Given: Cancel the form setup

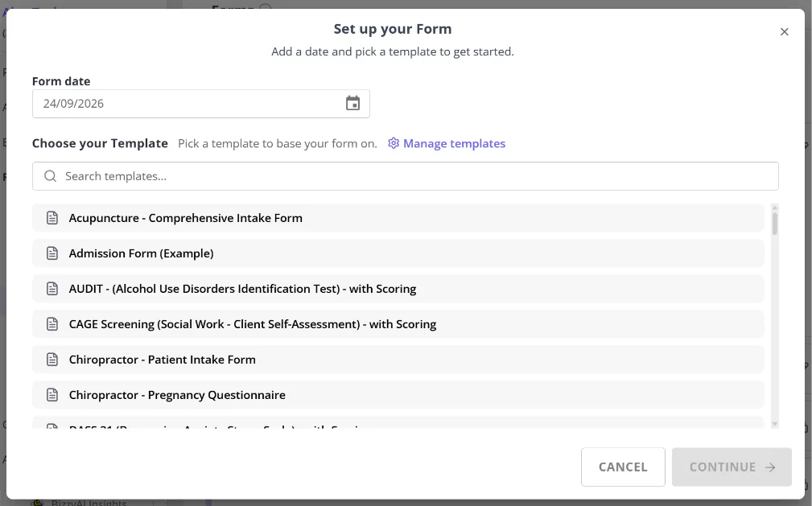Looking at the screenshot, I should pos(623,467).
